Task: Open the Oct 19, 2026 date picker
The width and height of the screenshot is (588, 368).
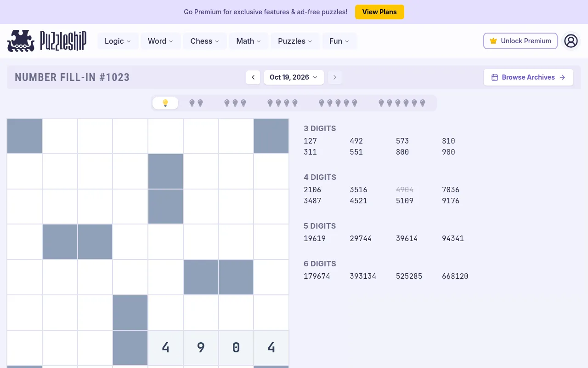Action: pyautogui.click(x=294, y=77)
